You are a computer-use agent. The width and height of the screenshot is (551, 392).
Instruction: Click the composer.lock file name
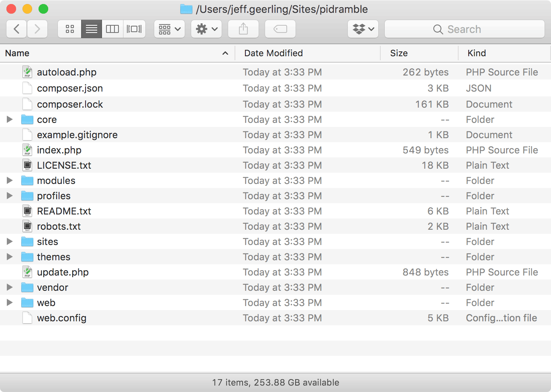70,104
